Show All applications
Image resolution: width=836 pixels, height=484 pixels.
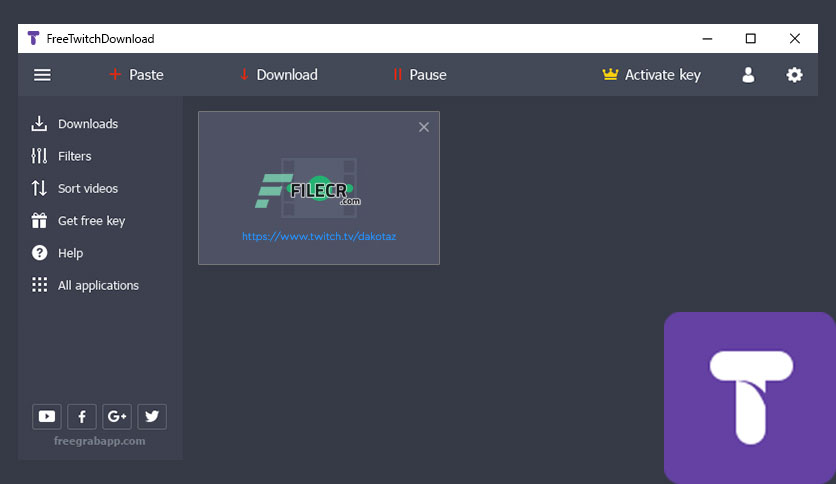click(x=85, y=285)
